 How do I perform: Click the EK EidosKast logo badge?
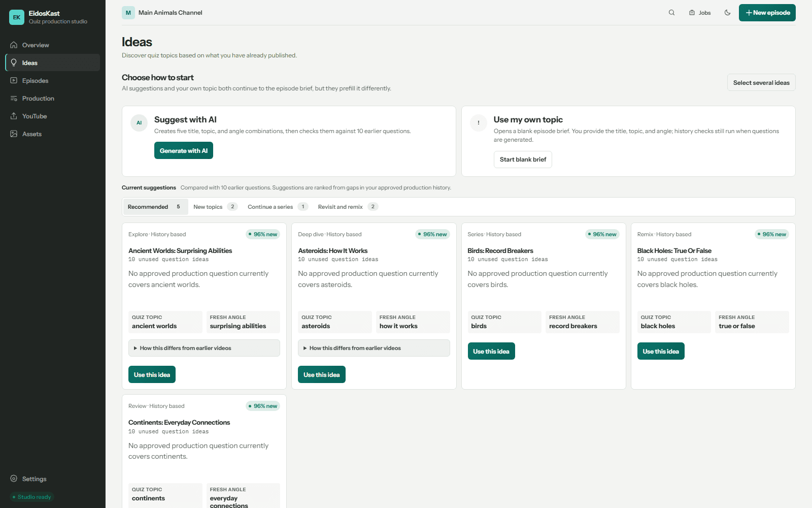(x=17, y=17)
